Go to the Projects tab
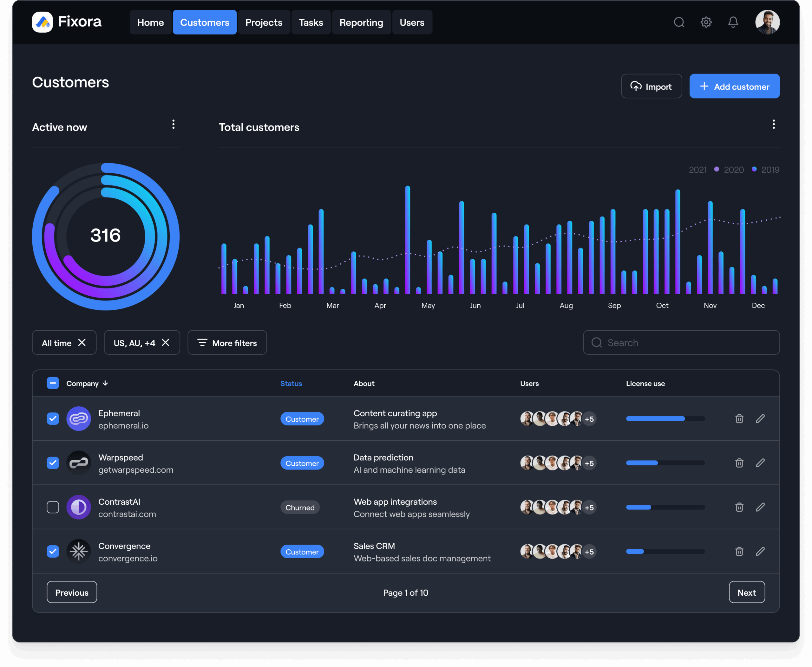Viewport: 812px width, 667px height. [x=264, y=22]
